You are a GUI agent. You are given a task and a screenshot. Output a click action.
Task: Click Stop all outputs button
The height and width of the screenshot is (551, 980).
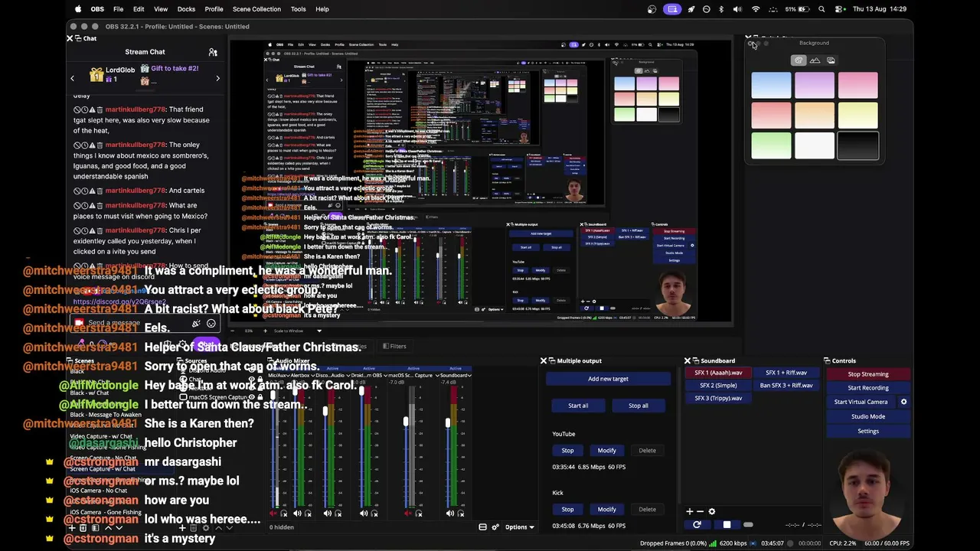639,406
